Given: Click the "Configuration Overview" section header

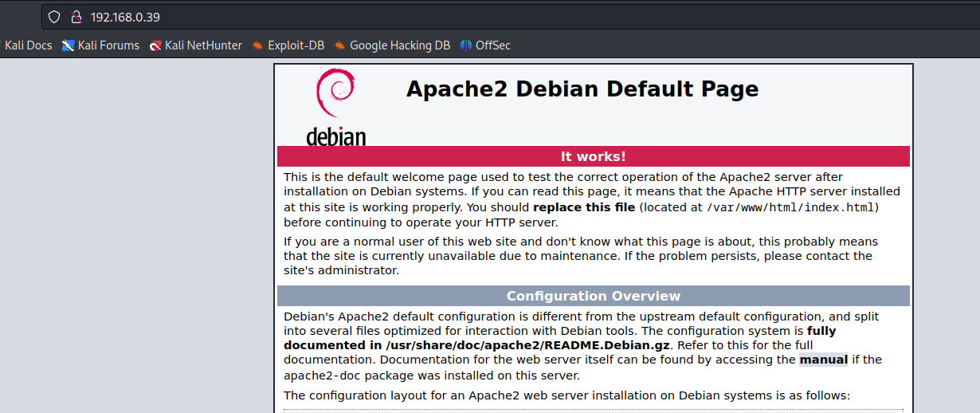Looking at the screenshot, I should pos(594,296).
